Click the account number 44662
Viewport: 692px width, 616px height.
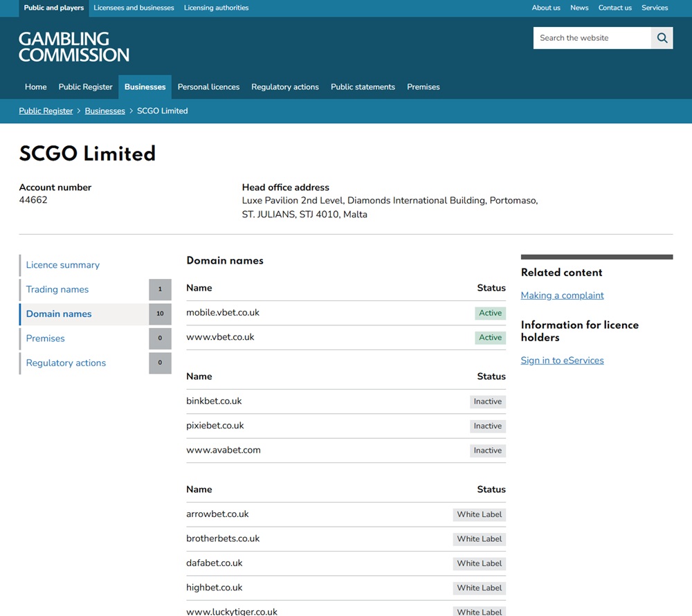tap(33, 200)
